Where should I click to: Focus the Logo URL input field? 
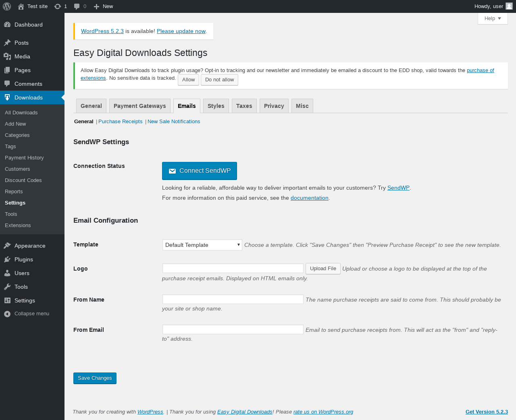[233, 268]
